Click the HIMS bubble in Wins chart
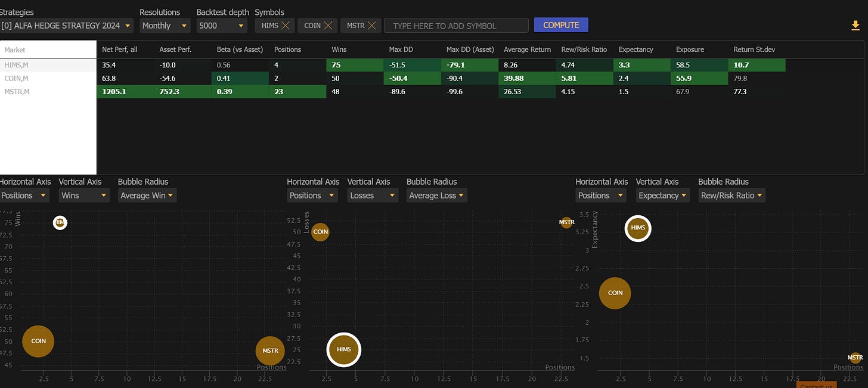The image size is (868, 388). tap(60, 222)
